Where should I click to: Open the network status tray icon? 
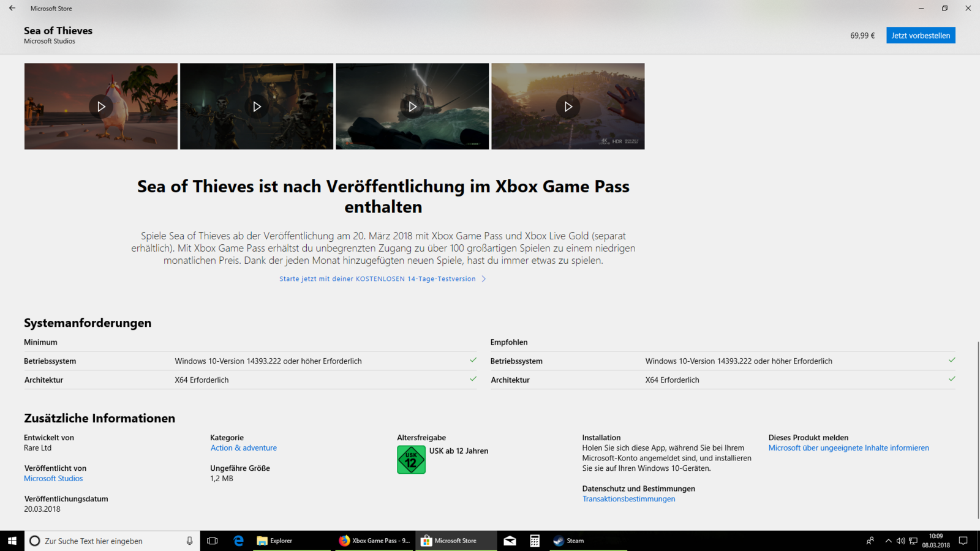pyautogui.click(x=913, y=541)
